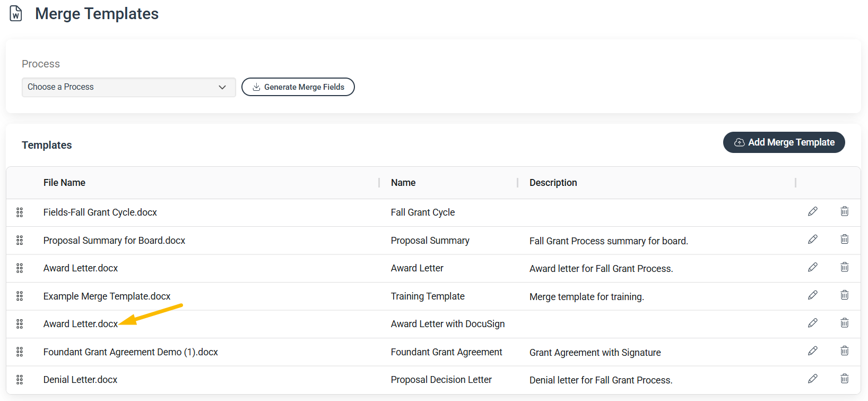
Task: Sort by File Name column header
Action: (x=64, y=183)
